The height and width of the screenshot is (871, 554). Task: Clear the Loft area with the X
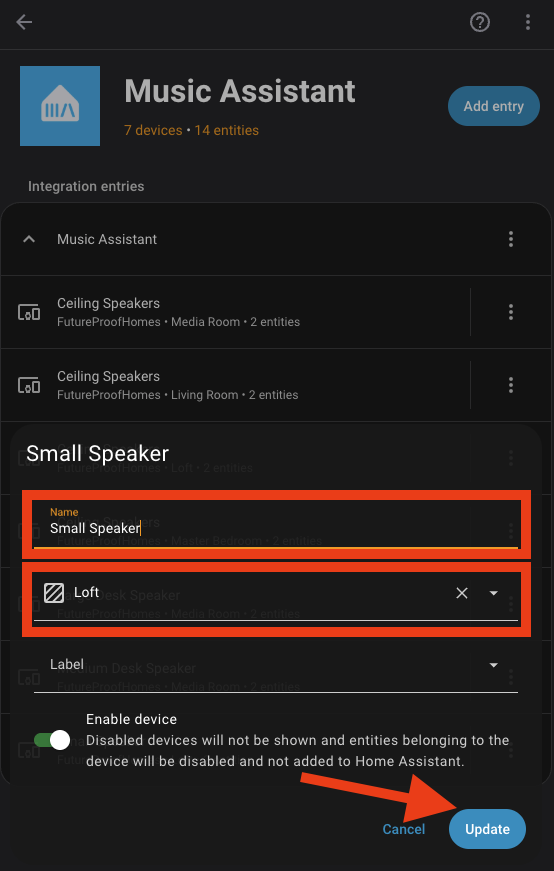tap(462, 593)
